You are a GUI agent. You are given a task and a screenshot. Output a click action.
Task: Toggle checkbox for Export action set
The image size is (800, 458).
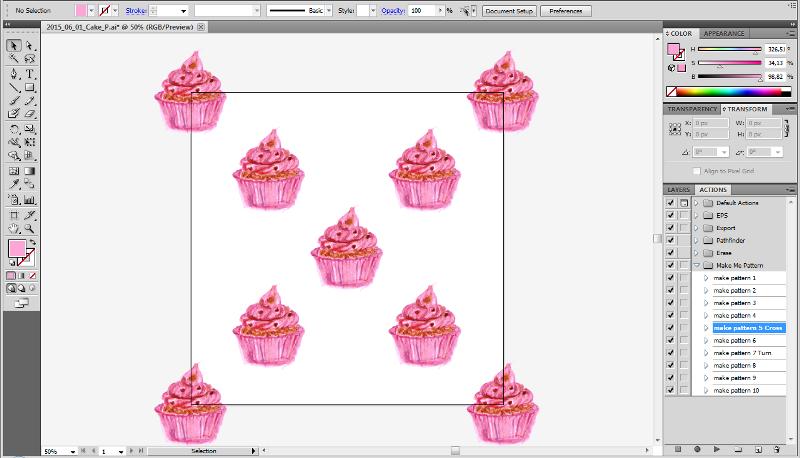(670, 227)
